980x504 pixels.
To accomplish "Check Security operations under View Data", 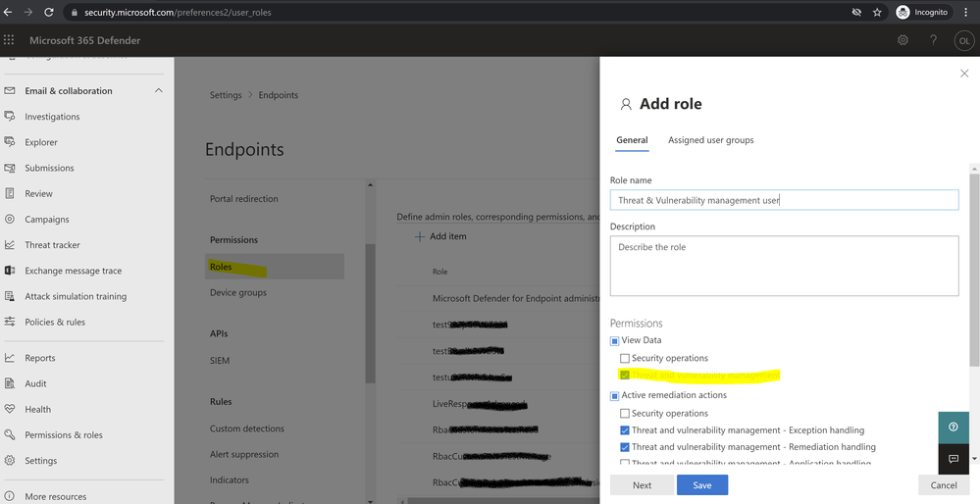I will 624,359.
